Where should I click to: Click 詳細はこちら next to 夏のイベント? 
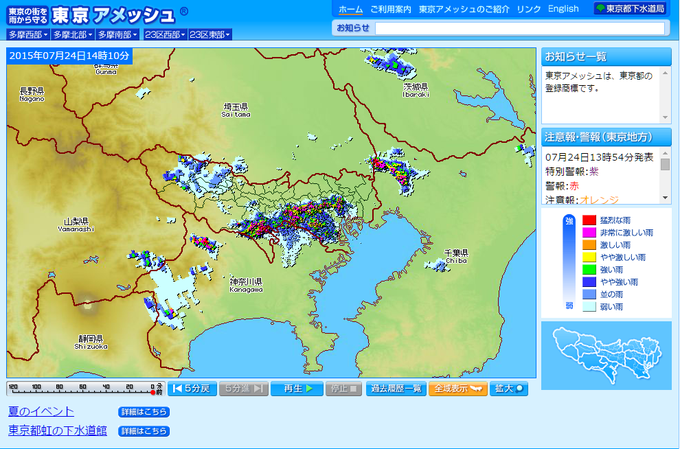[x=144, y=412]
